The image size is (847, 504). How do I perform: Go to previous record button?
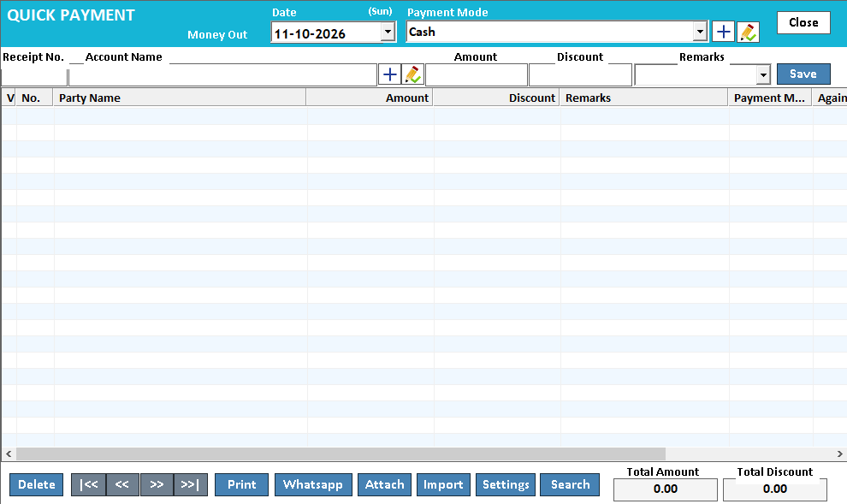(122, 484)
